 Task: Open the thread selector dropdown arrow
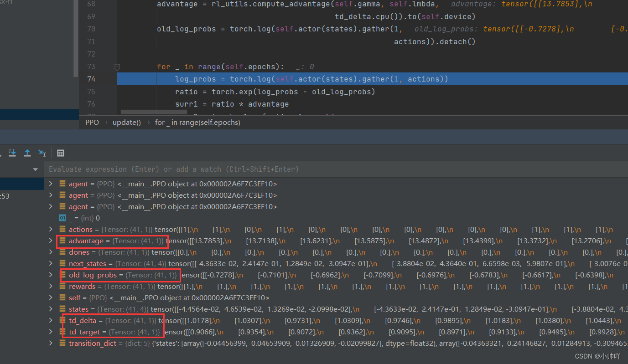tap(36, 169)
